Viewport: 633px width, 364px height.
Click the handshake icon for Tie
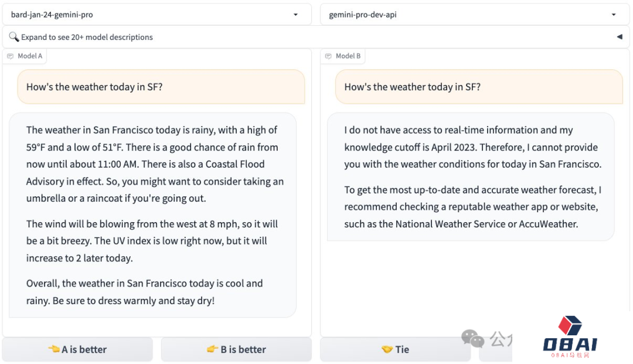pos(387,349)
